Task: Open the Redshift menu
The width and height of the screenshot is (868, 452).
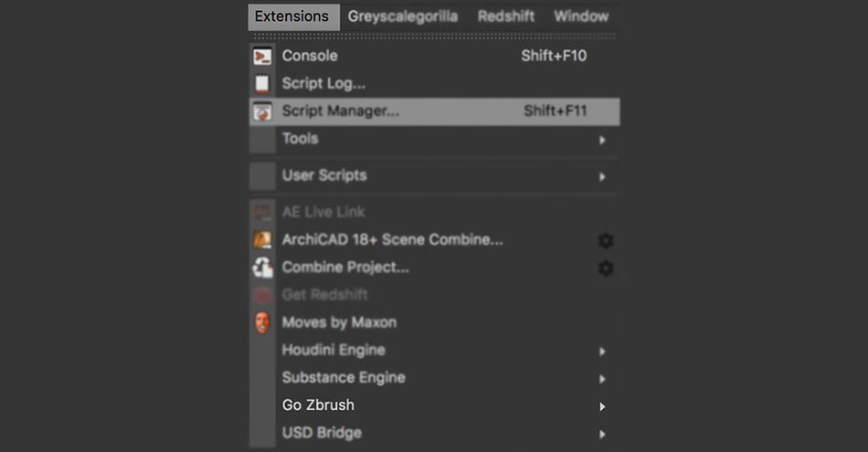Action: click(506, 16)
